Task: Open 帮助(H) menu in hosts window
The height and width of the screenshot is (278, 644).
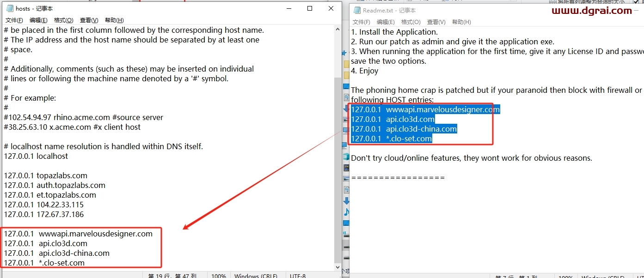Action: [x=114, y=20]
